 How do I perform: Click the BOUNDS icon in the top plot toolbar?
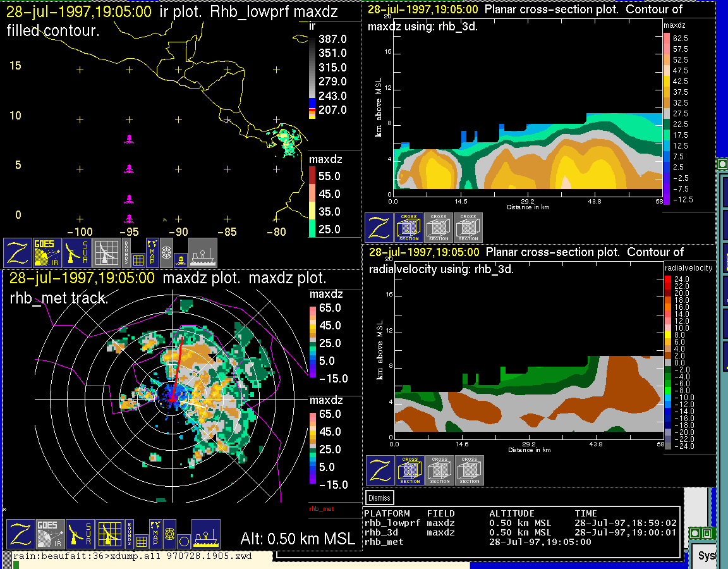(127, 253)
